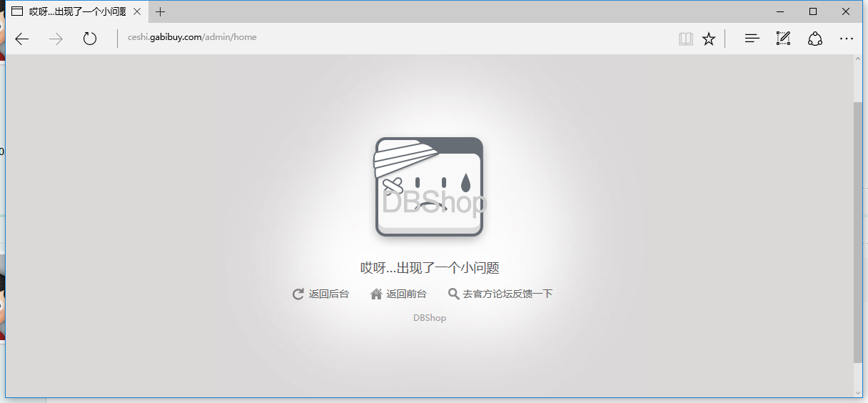The image size is (868, 403).
Task: Open a new tab with plus button
Action: pyautogui.click(x=161, y=11)
